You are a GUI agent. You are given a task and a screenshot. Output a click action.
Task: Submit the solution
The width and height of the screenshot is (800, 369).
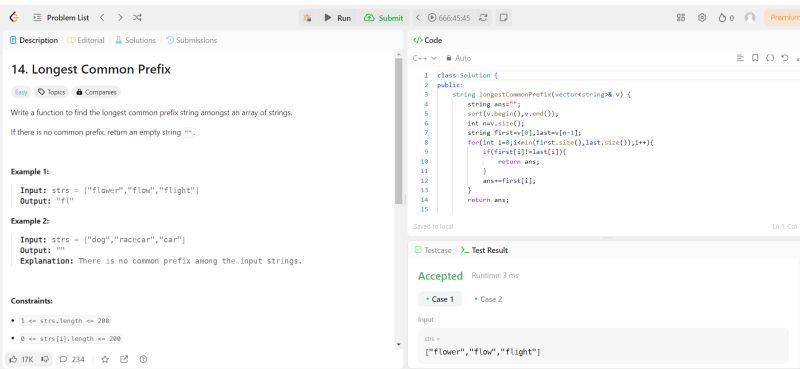[x=383, y=18]
